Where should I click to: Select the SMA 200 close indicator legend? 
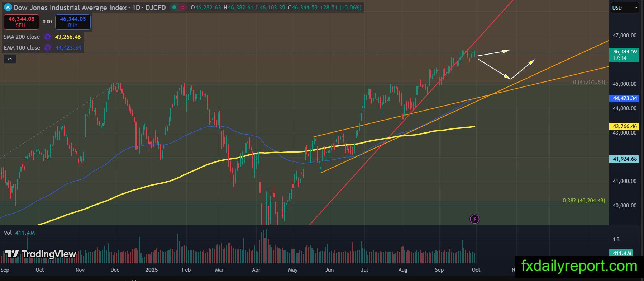click(x=22, y=37)
